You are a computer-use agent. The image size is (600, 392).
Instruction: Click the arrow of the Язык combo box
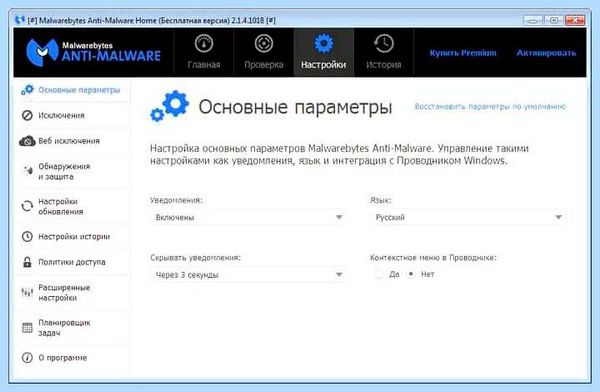point(558,217)
